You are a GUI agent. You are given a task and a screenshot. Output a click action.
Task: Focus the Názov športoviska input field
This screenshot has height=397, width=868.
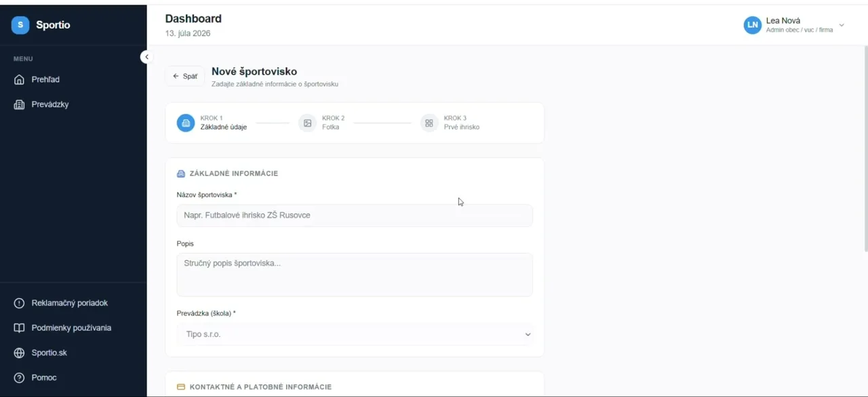355,215
